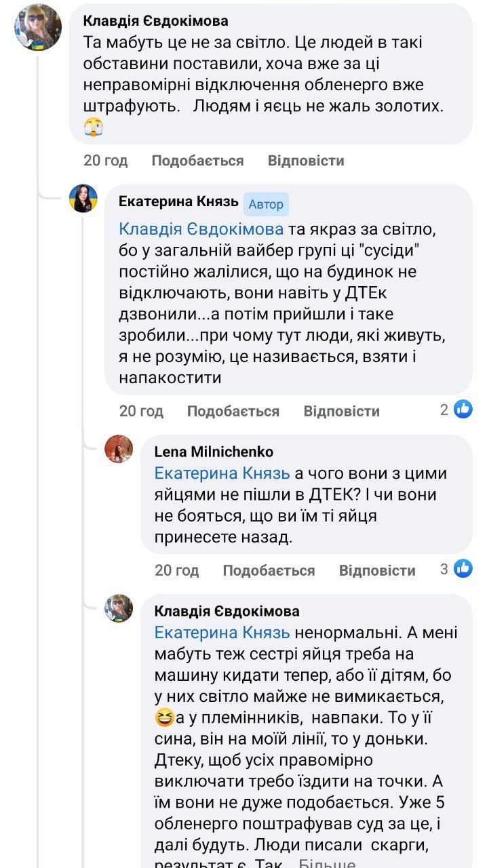Click the Автор badge next to Екатерина Князь
This screenshot has height=868, width=487.
click(x=266, y=203)
